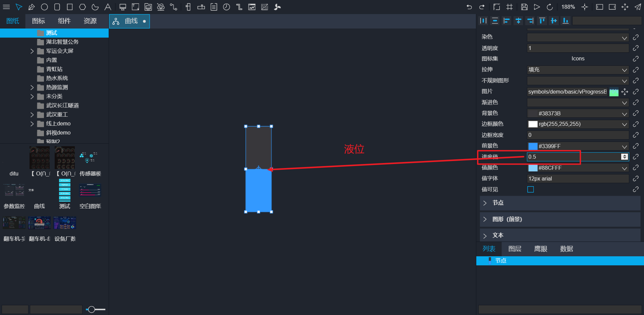Open the 空白图纸 thumbnail
The image size is (644, 315).
(90, 191)
